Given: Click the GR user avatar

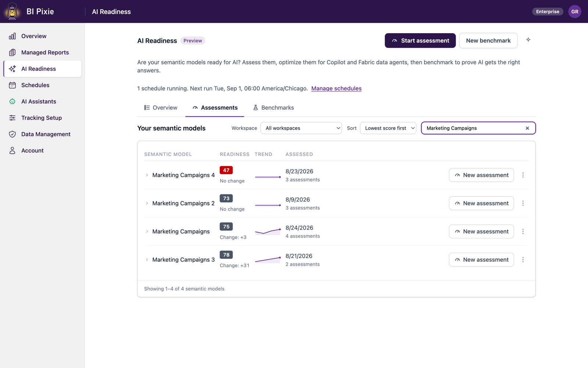Looking at the screenshot, I should click(x=575, y=11).
